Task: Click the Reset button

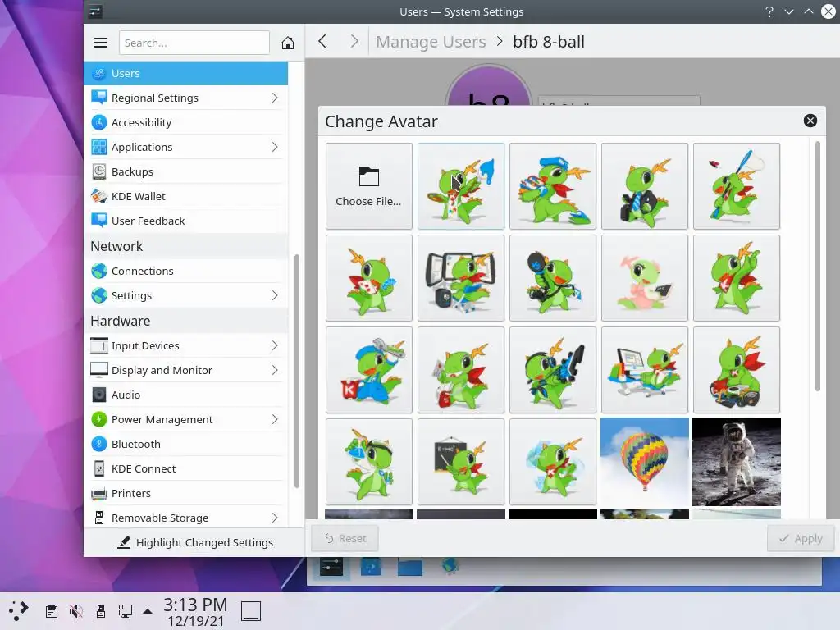Action: point(345,538)
